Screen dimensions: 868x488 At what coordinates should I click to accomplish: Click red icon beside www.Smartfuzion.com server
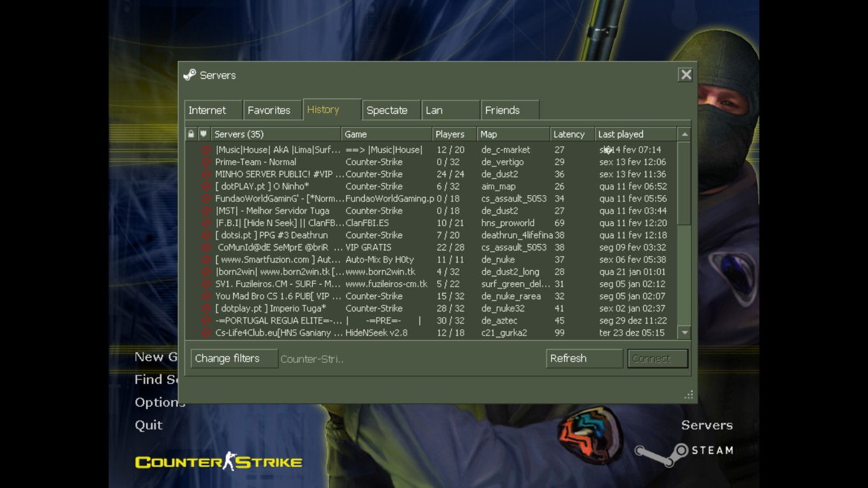click(206, 259)
